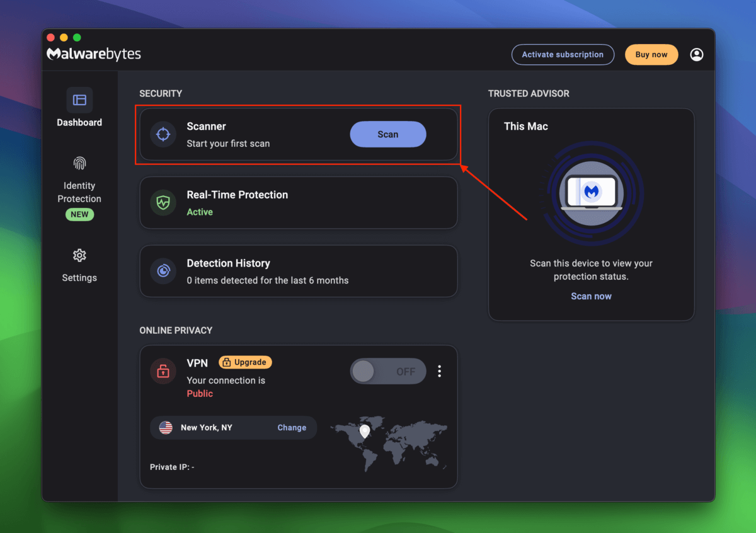Click the laptop Malwarebytes illustration
This screenshot has width=756, height=533.
(x=591, y=192)
